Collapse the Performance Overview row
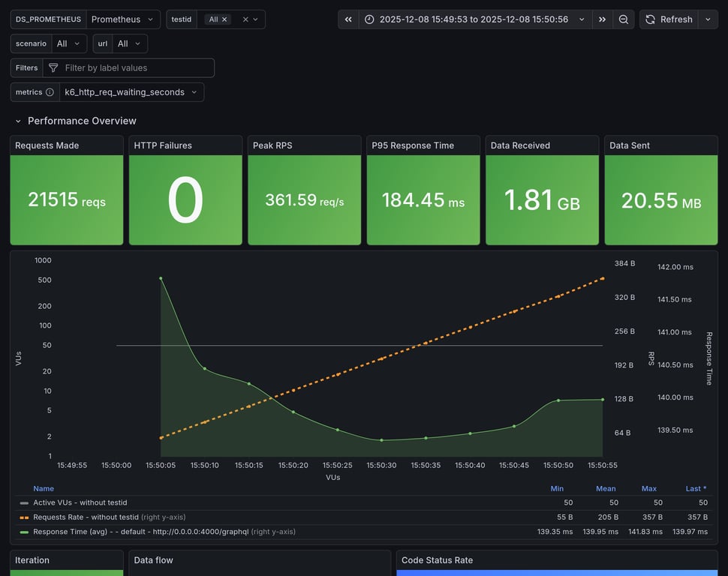 pyautogui.click(x=18, y=120)
